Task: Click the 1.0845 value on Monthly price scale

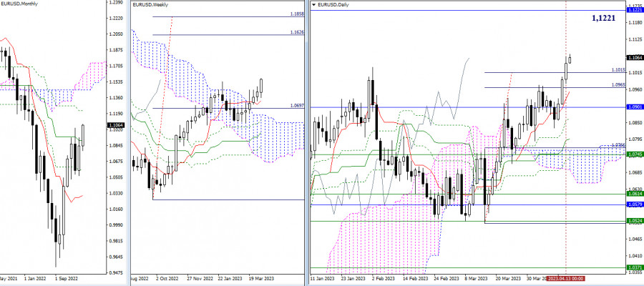Action: (x=114, y=146)
